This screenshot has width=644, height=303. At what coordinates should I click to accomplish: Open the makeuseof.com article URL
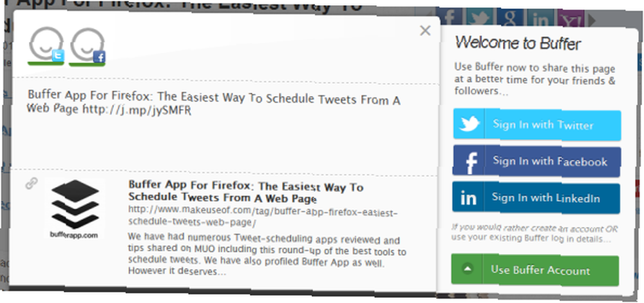pyautogui.click(x=263, y=216)
